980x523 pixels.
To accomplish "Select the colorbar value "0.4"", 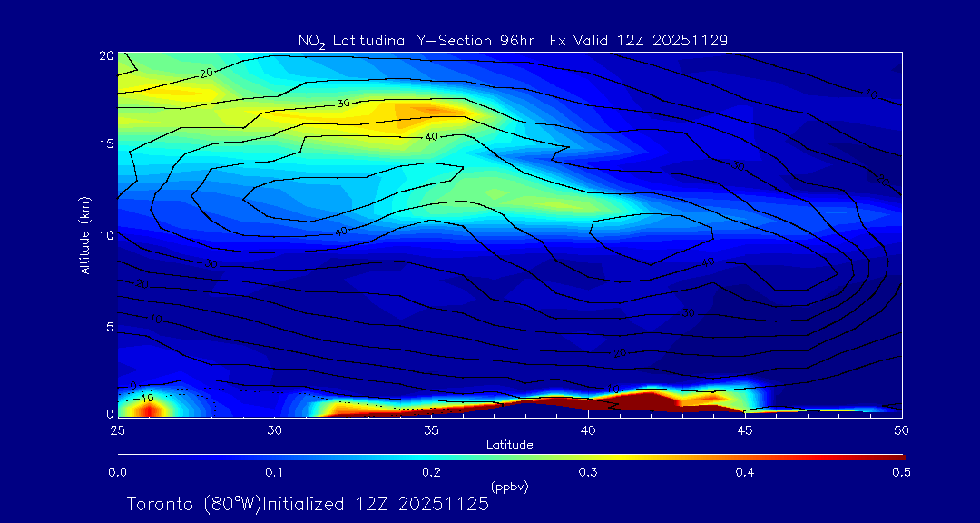I will [x=744, y=472].
